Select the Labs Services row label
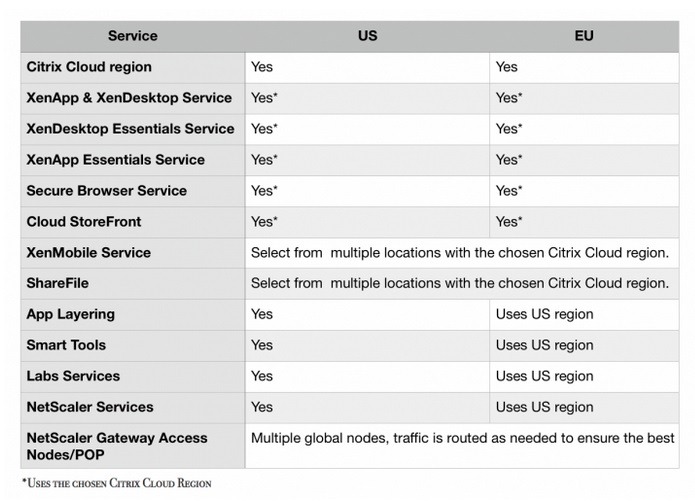695x501 pixels. pyautogui.click(x=73, y=376)
